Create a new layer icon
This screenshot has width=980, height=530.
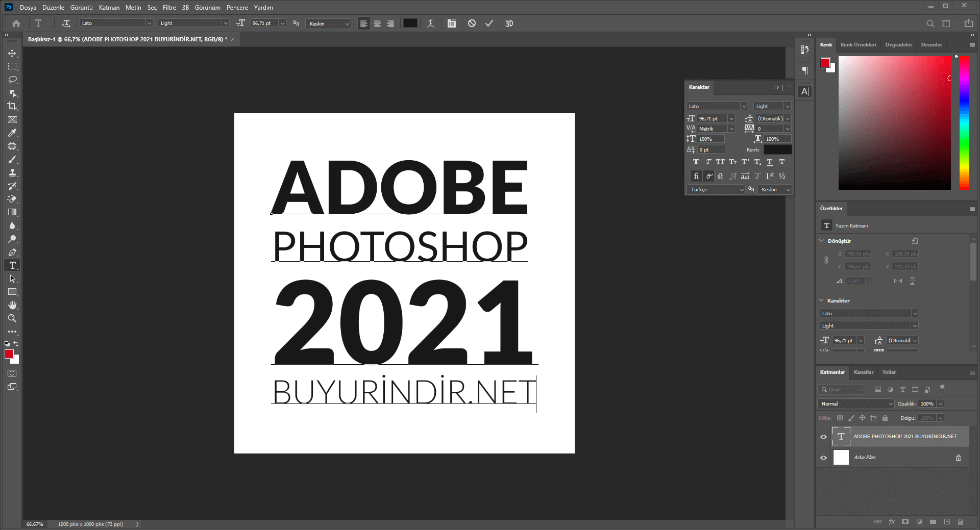pos(947,521)
